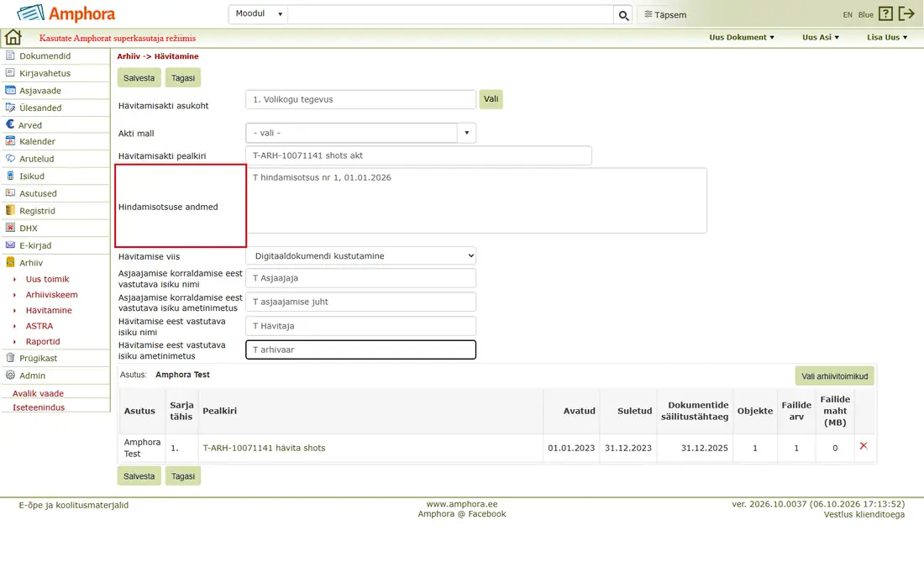The height and width of the screenshot is (578, 924).
Task: Open the Uus Asi menu
Action: coord(821,37)
